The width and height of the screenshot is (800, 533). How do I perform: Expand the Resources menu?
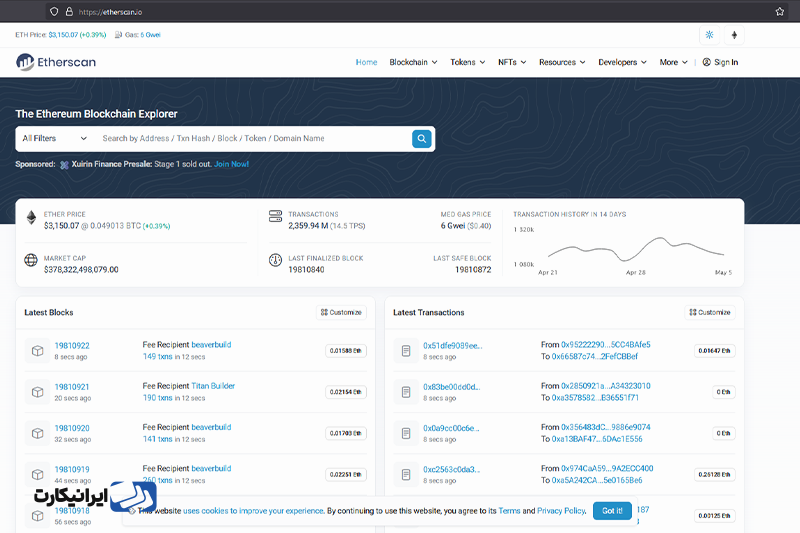click(562, 62)
